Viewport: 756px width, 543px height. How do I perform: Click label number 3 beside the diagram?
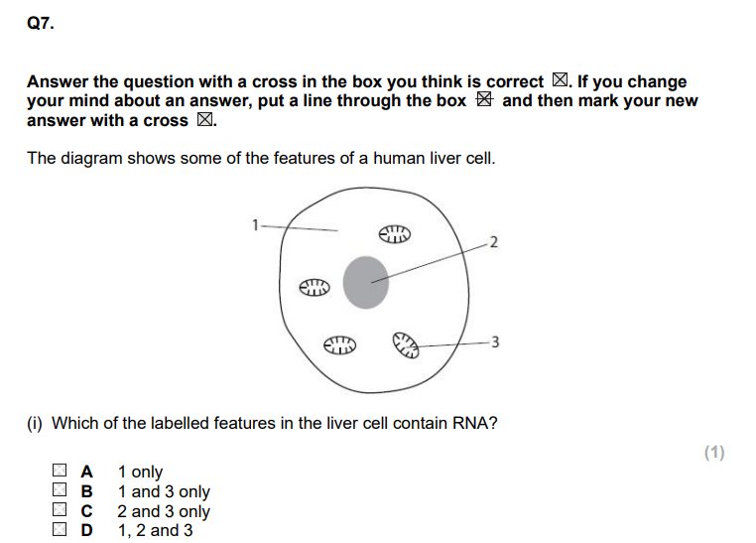pyautogui.click(x=495, y=341)
